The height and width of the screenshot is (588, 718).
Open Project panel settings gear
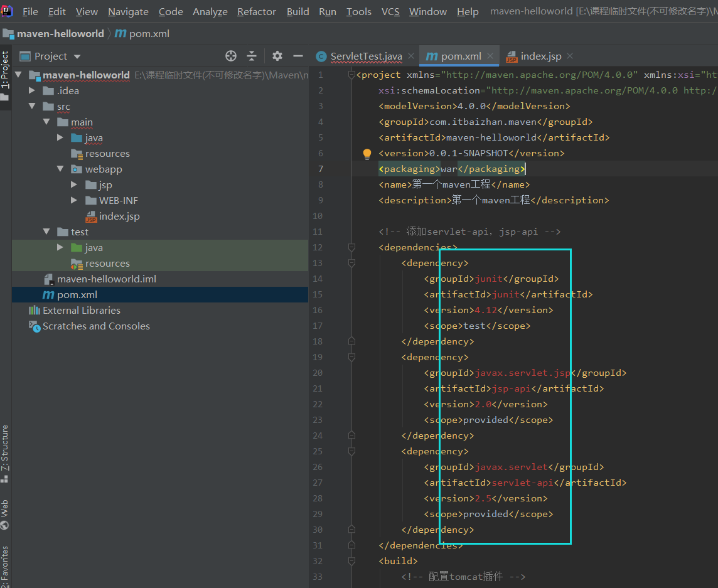point(277,56)
